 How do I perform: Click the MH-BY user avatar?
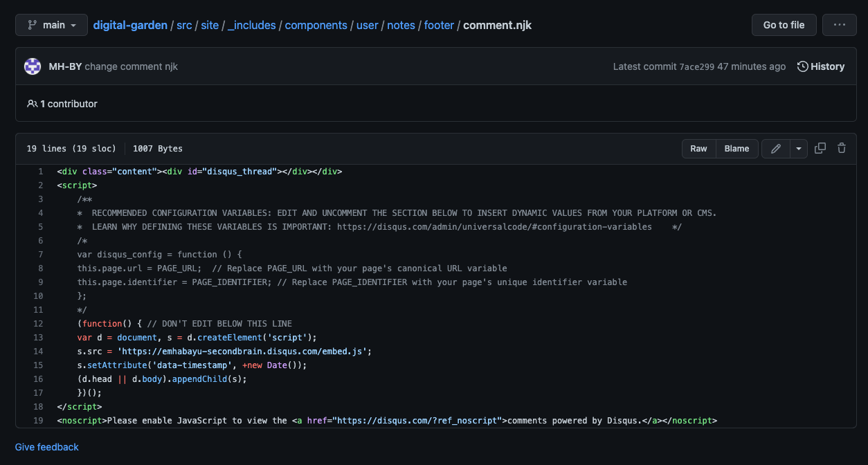[33, 66]
